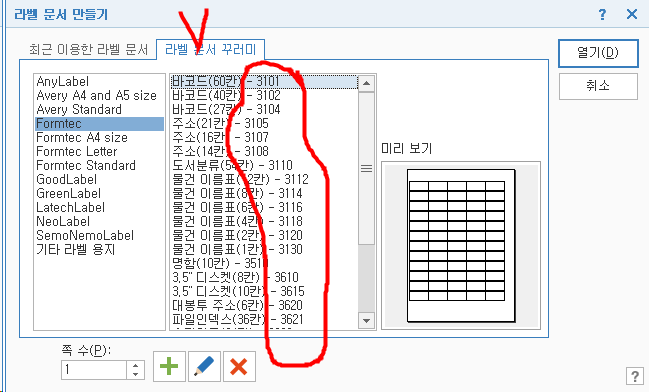
Task: Select LatechLabel in the vendor list
Action: click(99, 207)
